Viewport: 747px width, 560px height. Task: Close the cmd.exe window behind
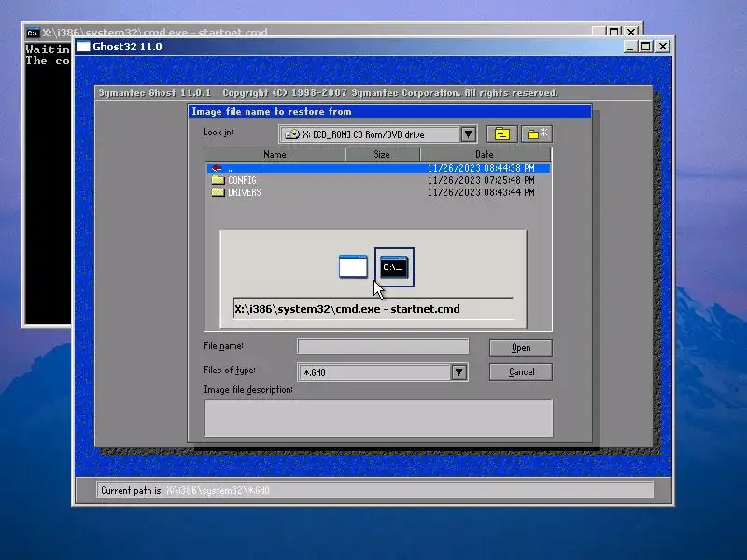pos(631,32)
